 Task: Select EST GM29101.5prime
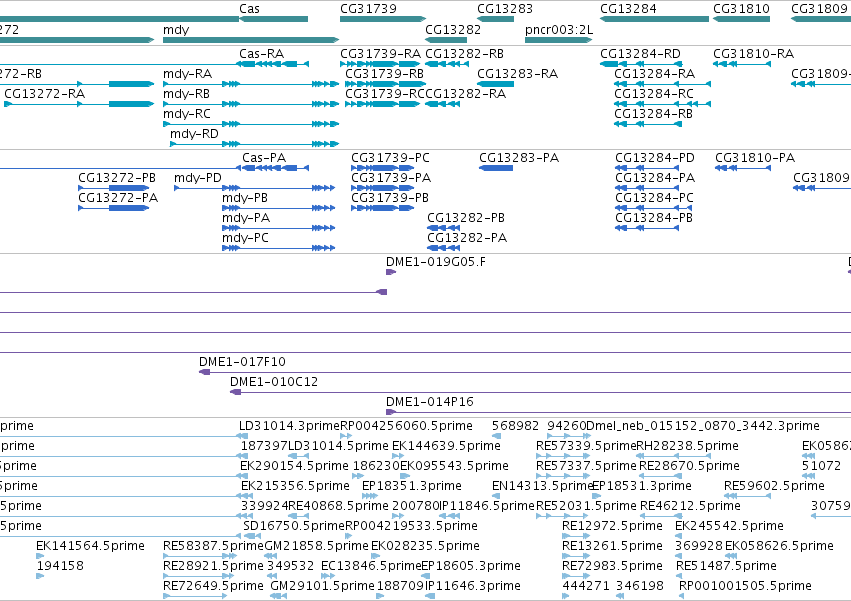pyautogui.click(x=322, y=586)
